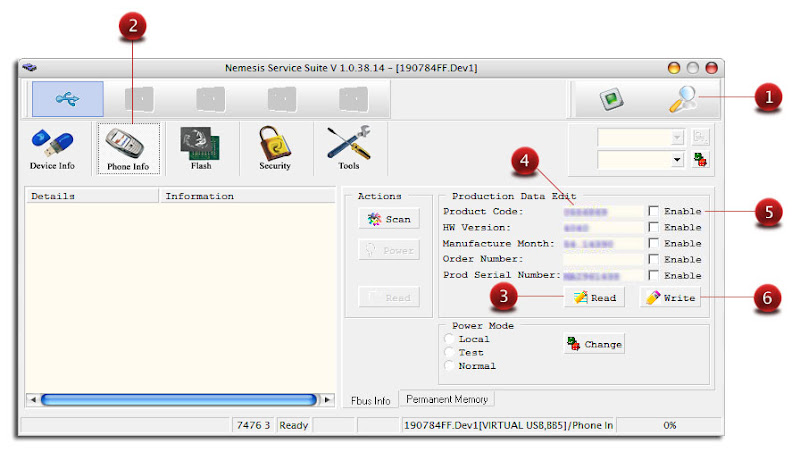Click the app icon in title bar
Screen dimensions: 800x452
click(x=30, y=67)
